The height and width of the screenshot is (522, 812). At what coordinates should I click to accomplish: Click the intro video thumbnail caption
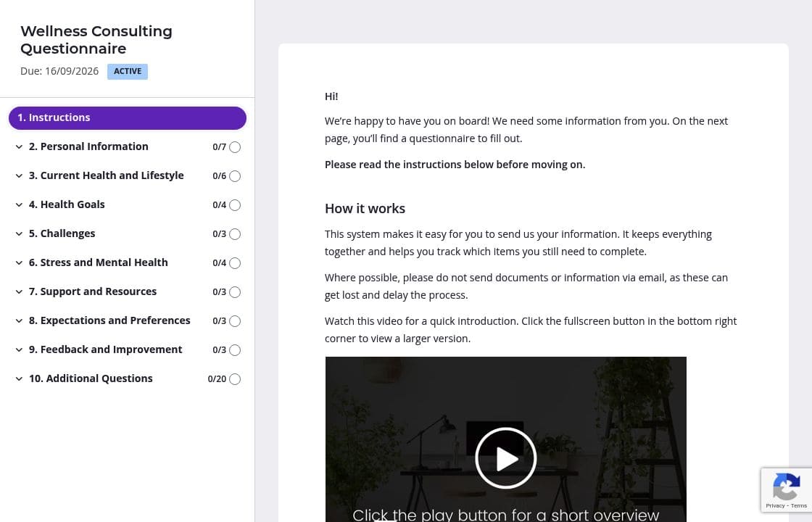click(505, 514)
